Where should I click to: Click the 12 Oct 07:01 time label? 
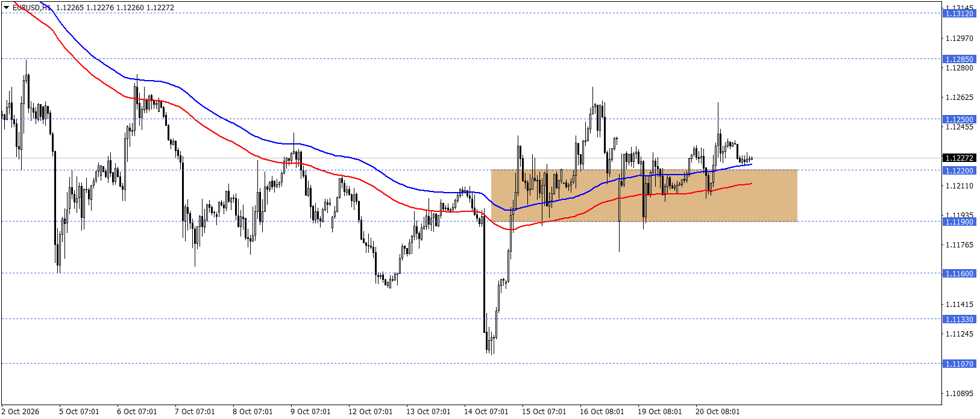click(x=371, y=411)
